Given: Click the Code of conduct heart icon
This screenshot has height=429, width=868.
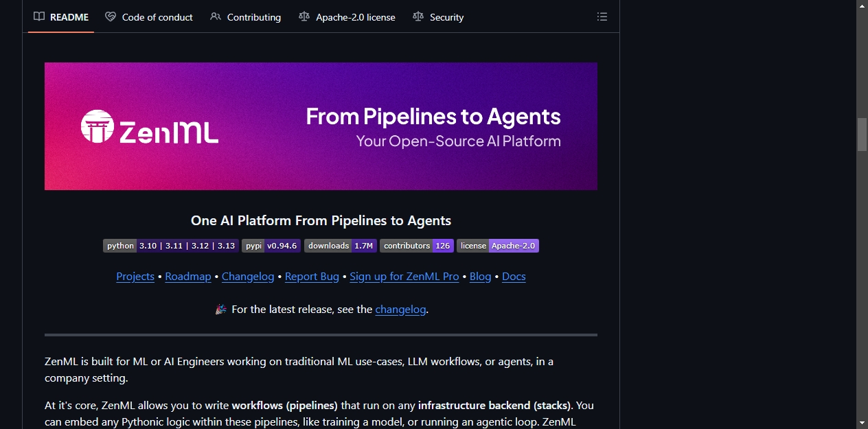Looking at the screenshot, I should [111, 17].
